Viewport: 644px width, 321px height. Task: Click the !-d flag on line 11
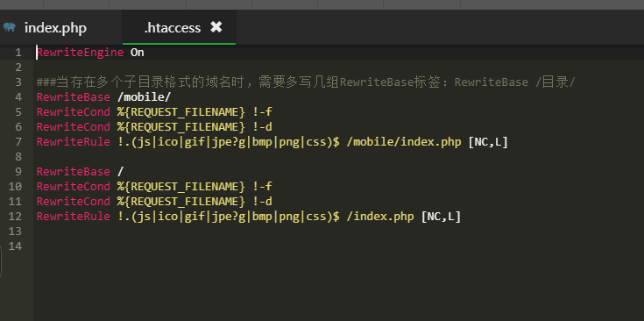coord(262,202)
